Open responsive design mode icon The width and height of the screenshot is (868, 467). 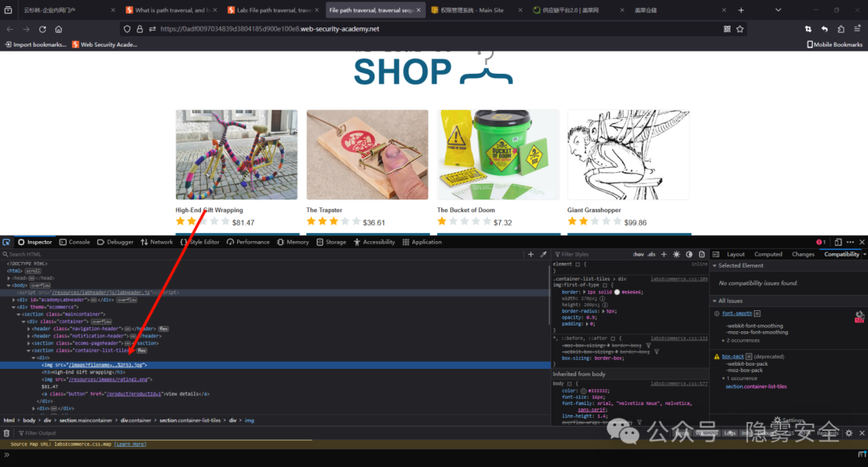(838, 243)
